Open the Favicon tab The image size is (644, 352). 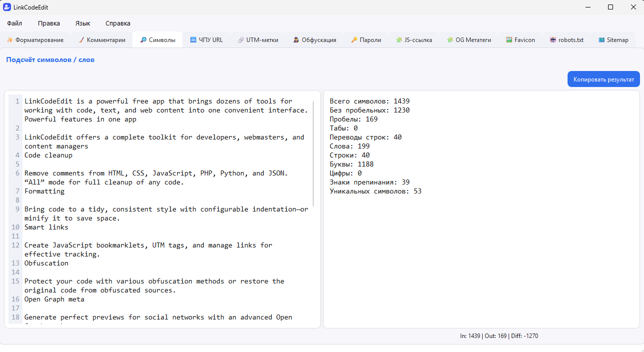pos(521,40)
